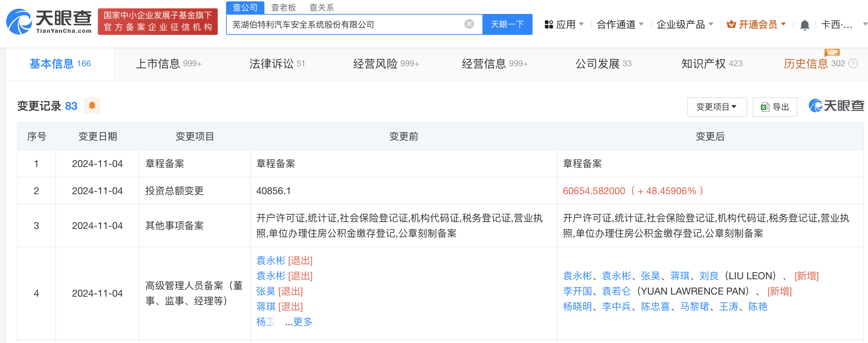The image size is (868, 343).
Task: Click the 导出 export button
Action: (775, 107)
